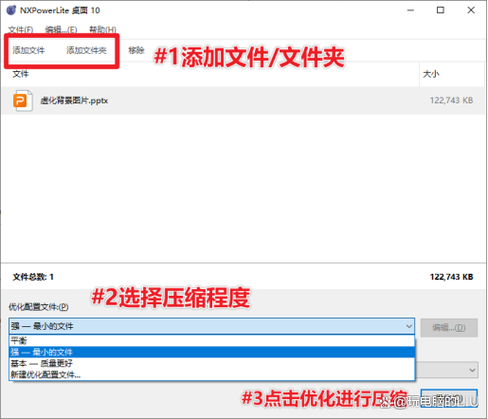Collapse the optimization profile dropdown arrow

[x=409, y=326]
